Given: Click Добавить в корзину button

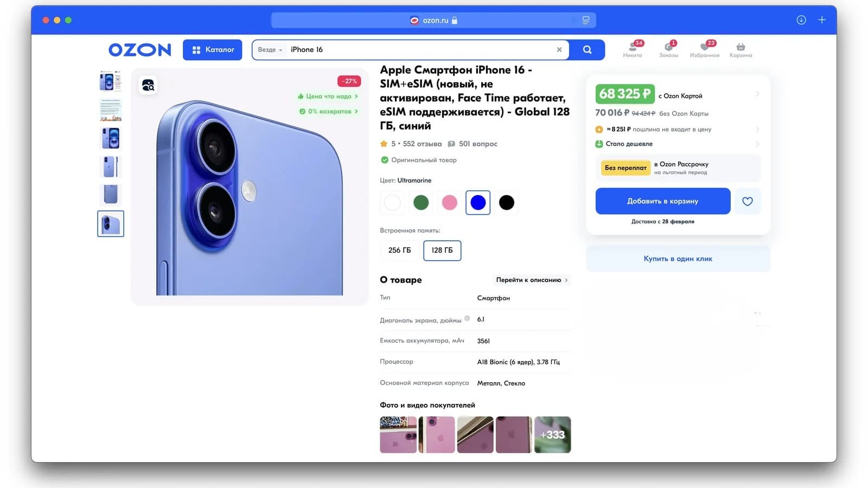Looking at the screenshot, I should coord(663,201).
